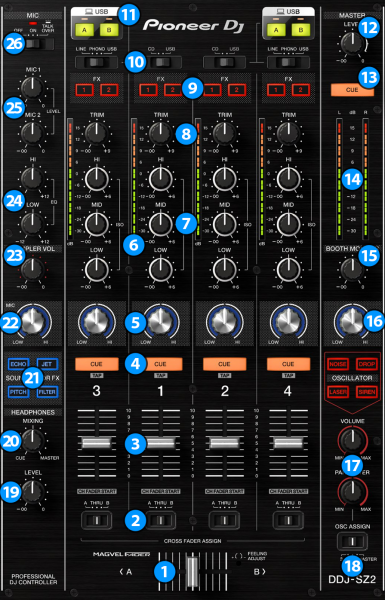Toggle channel 3 crossfader assign A/THRU/B switch
This screenshot has width=385, height=600.
pyautogui.click(x=97, y=520)
